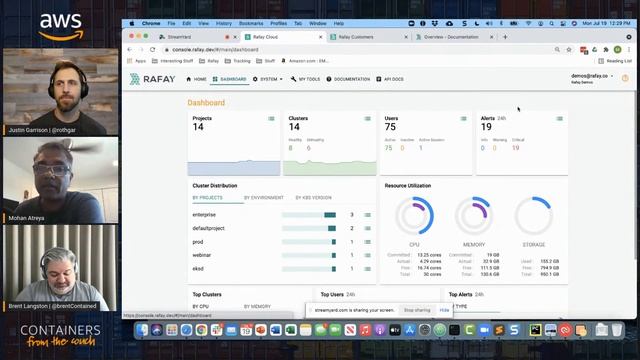Image resolution: width=640 pixels, height=360 pixels.
Task: Click list icon in prod project row
Action: pos(367,242)
